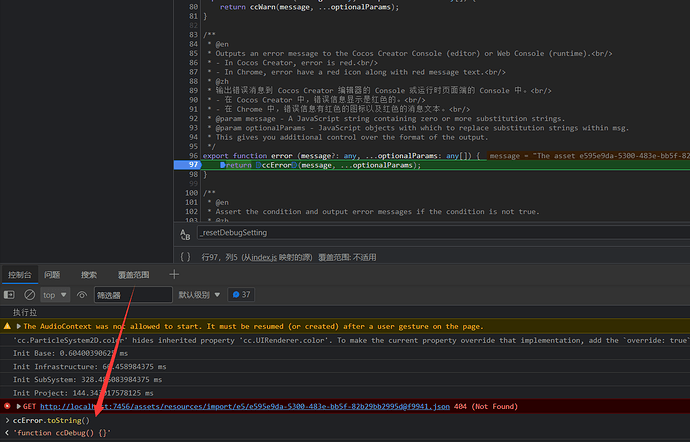Image resolution: width=690 pixels, height=442 pixels.
Task: Expand the AudioContext warning message
Action: [18, 326]
